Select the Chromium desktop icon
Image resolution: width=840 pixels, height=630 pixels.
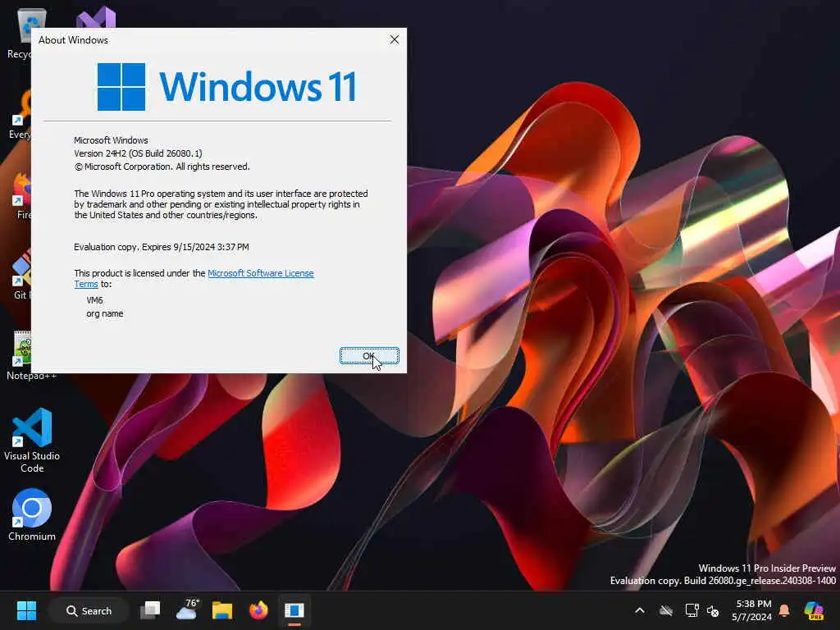[32, 514]
